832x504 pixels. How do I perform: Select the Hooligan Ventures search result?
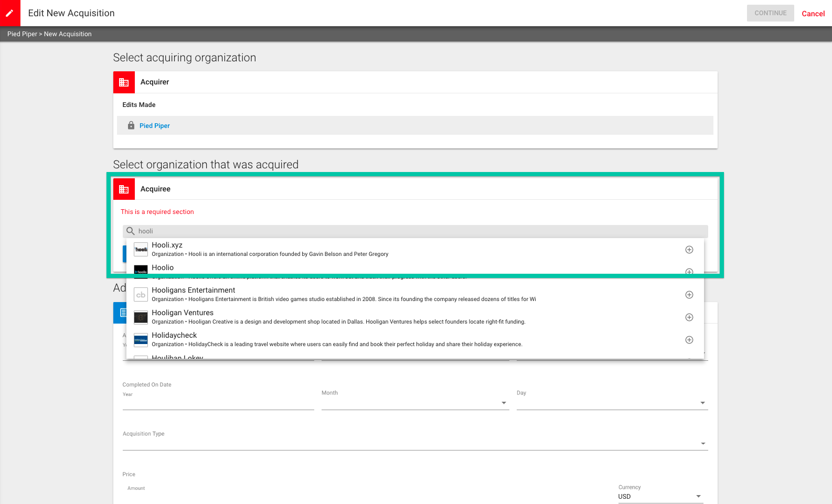pyautogui.click(x=415, y=317)
